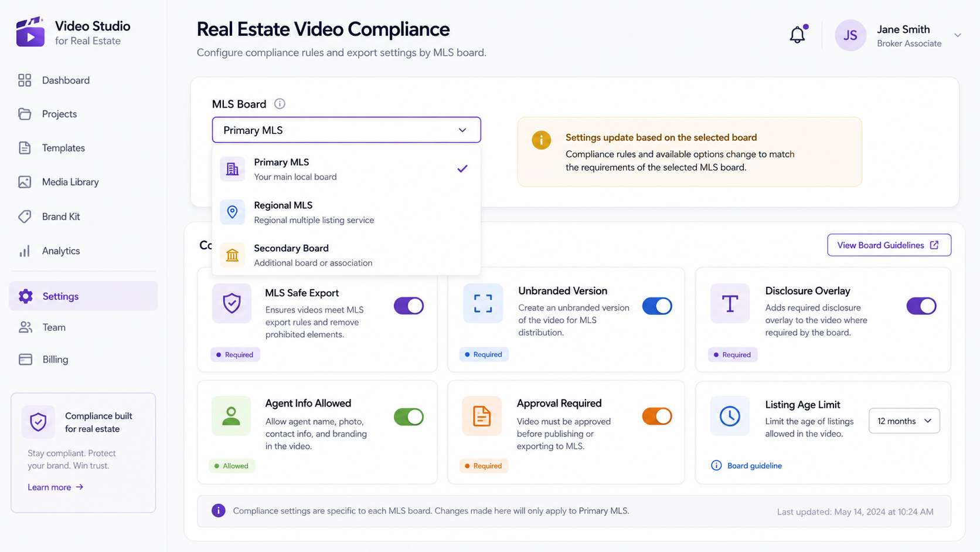This screenshot has height=552, width=980.
Task: Open Projects in the sidebar
Action: [x=83, y=114]
